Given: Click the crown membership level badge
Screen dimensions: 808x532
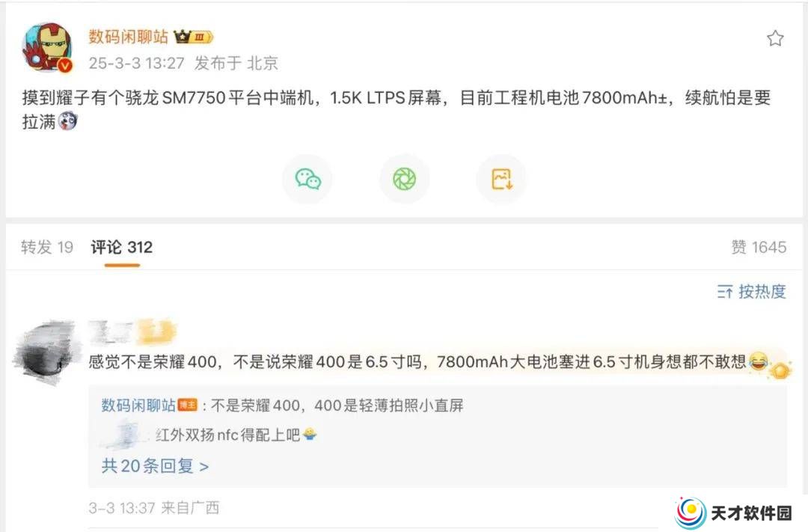Looking at the screenshot, I should coord(193,37).
